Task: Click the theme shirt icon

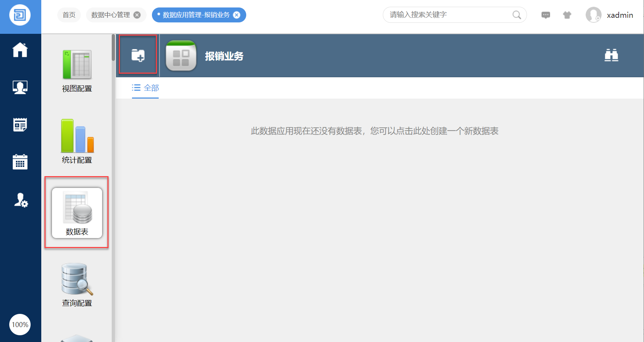Action: coord(567,15)
